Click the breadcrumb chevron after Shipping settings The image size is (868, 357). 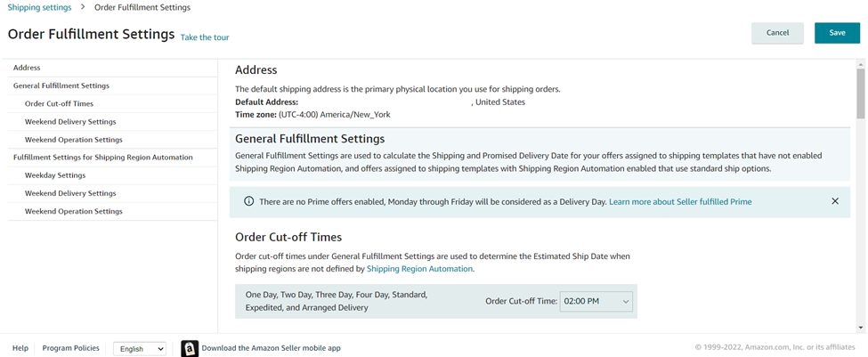pos(83,8)
